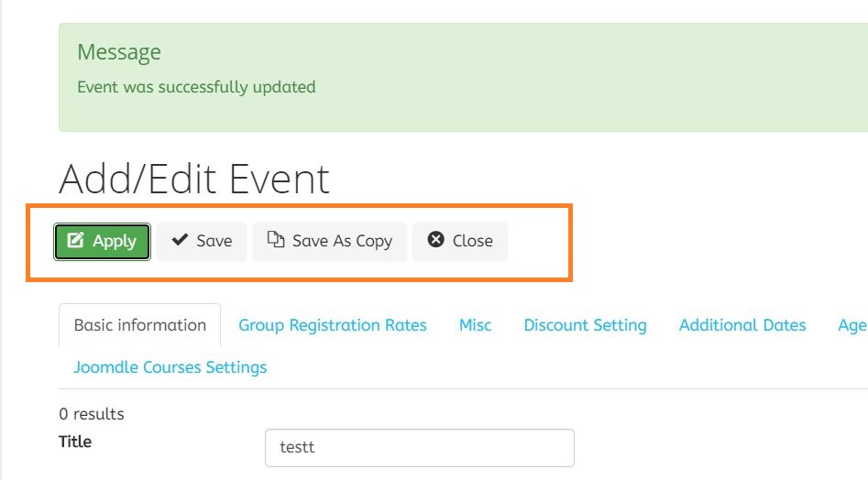Go to the Discount Setting tab
The image size is (868, 480).
pyautogui.click(x=585, y=325)
